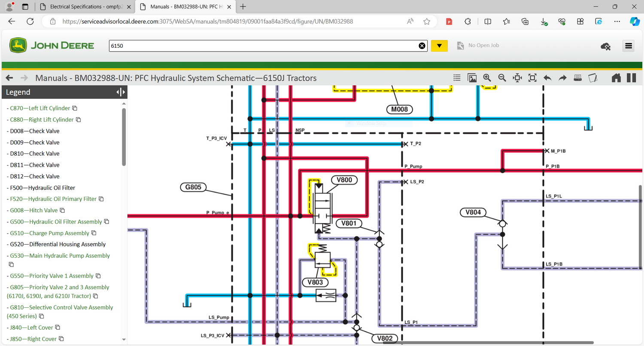Click the offline cloud status icon
The width and height of the screenshot is (644, 346).
pos(606,46)
